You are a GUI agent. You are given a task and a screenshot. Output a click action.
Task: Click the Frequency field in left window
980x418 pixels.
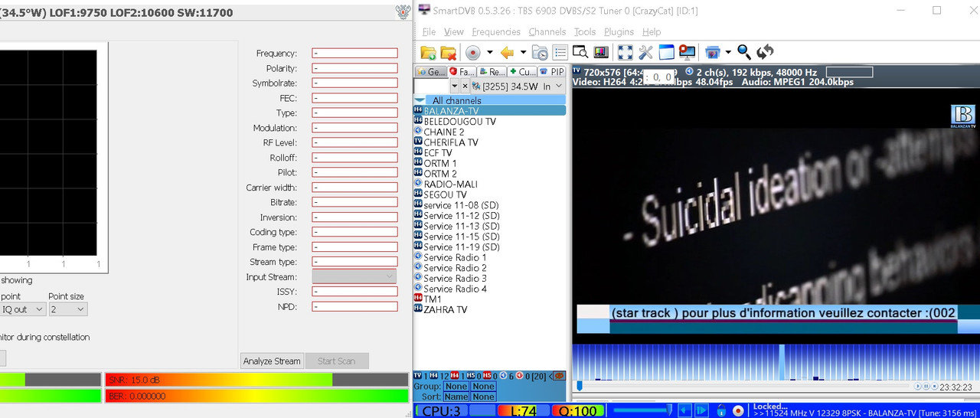tap(354, 54)
